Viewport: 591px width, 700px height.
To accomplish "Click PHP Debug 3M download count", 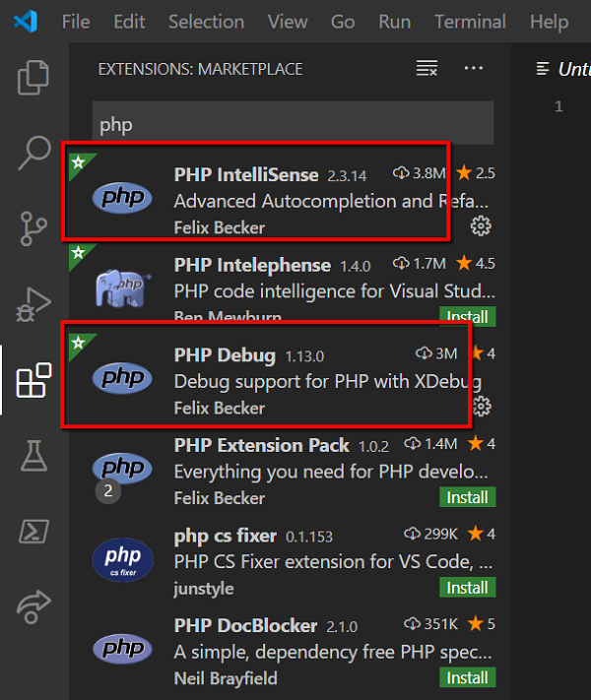I will point(436,353).
